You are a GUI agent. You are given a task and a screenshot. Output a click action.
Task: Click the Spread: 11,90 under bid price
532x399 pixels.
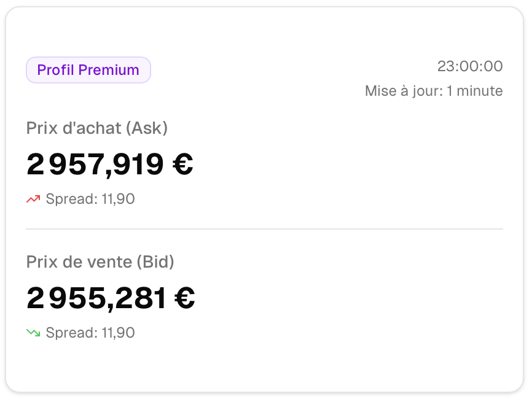point(90,333)
